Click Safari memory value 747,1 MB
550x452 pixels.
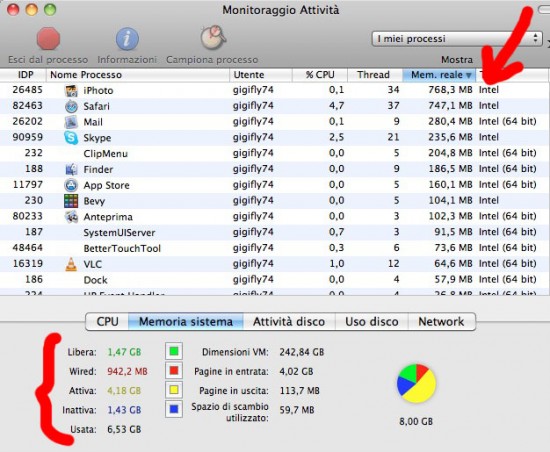pos(450,106)
